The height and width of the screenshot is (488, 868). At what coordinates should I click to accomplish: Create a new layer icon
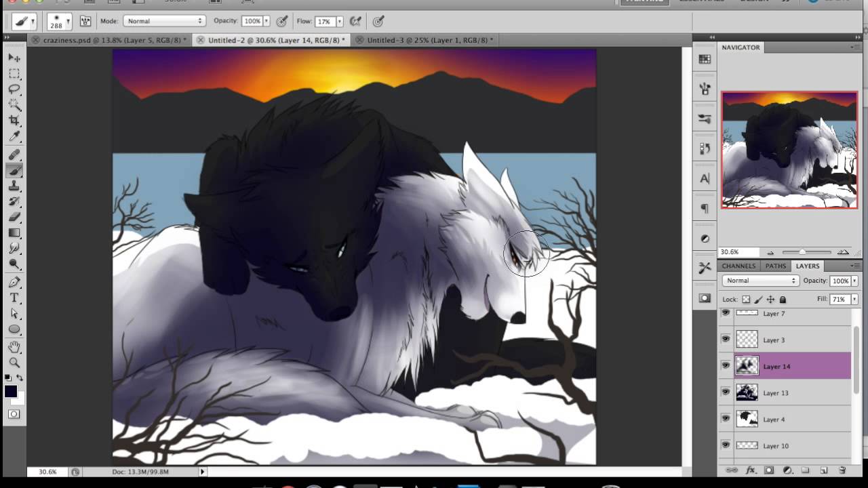tap(824, 470)
